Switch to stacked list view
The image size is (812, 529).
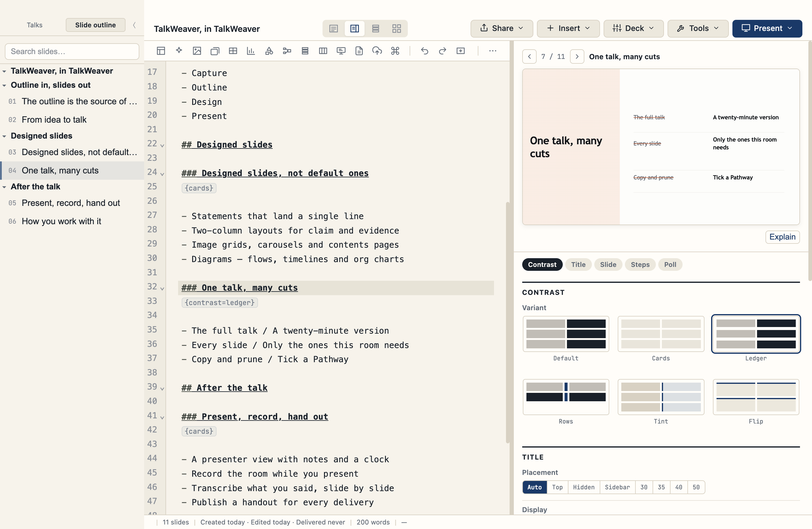tap(376, 28)
